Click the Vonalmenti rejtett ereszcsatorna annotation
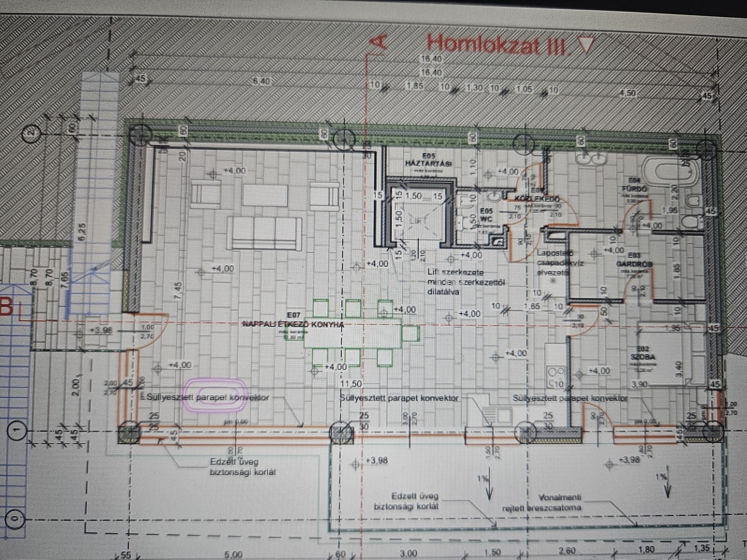The width and height of the screenshot is (747, 560). [x=542, y=503]
